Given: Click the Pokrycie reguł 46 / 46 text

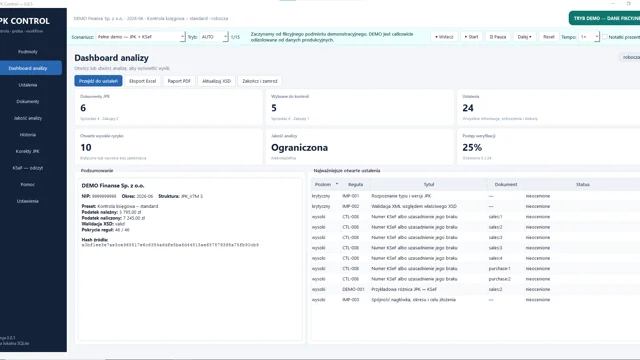Looking at the screenshot, I should [105, 230].
